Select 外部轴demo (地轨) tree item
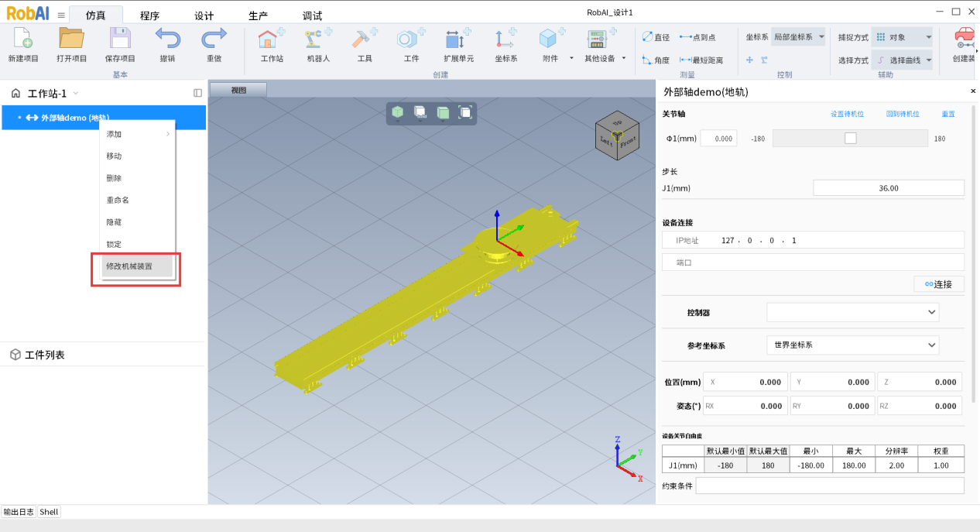Image resolution: width=980 pixels, height=532 pixels. (104, 118)
